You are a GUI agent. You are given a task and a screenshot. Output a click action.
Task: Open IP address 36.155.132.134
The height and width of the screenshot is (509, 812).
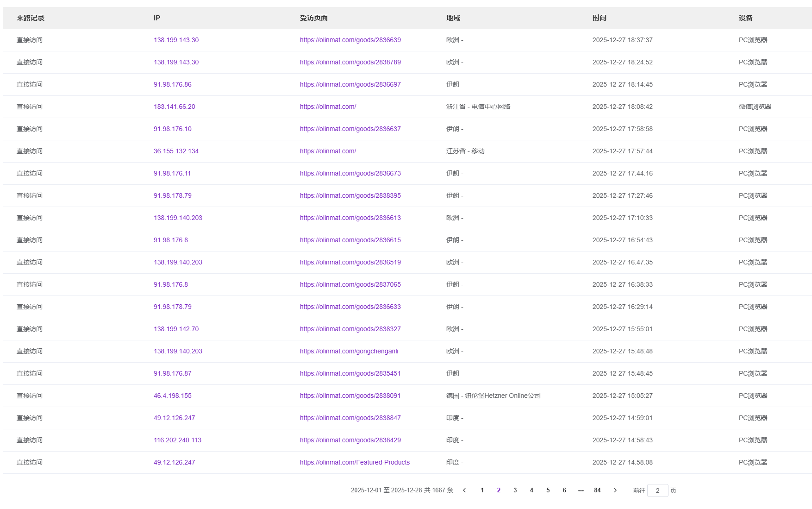tap(176, 151)
